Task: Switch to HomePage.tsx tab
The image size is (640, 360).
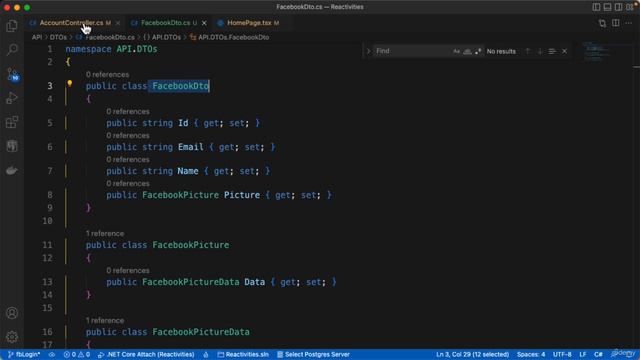Action: (249, 23)
